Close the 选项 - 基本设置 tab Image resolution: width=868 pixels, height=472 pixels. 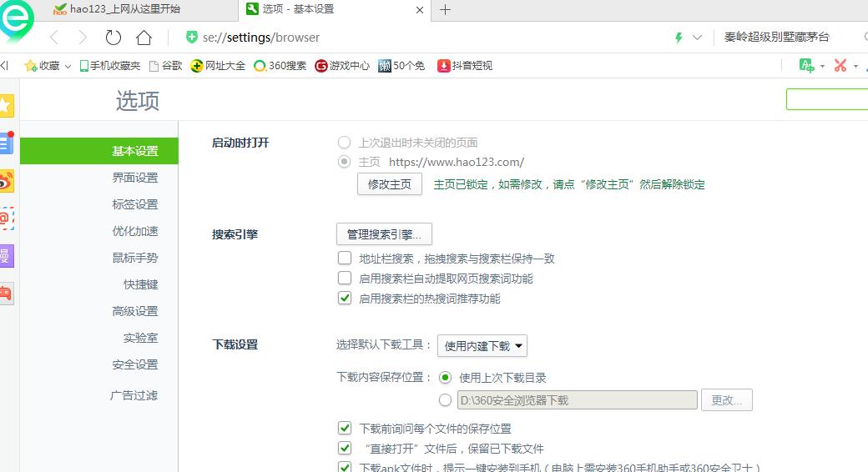pos(420,10)
